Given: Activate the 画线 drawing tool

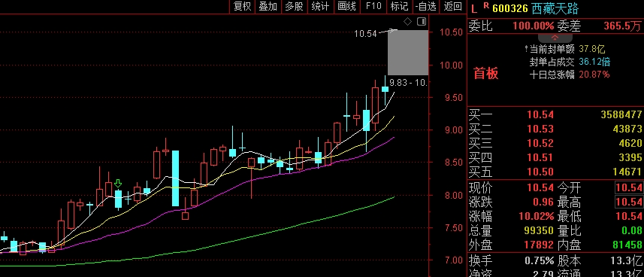Looking at the screenshot, I should [346, 6].
